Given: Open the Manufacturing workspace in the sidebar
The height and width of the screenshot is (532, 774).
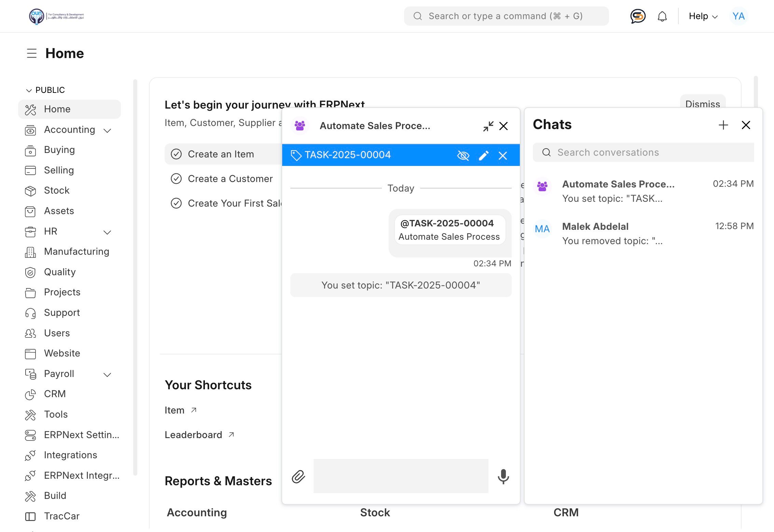Looking at the screenshot, I should tap(77, 252).
